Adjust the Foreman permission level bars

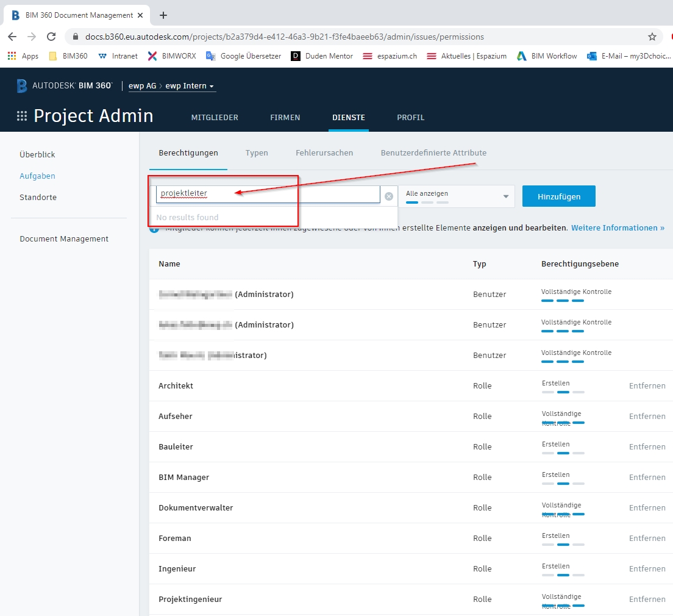[x=563, y=545]
